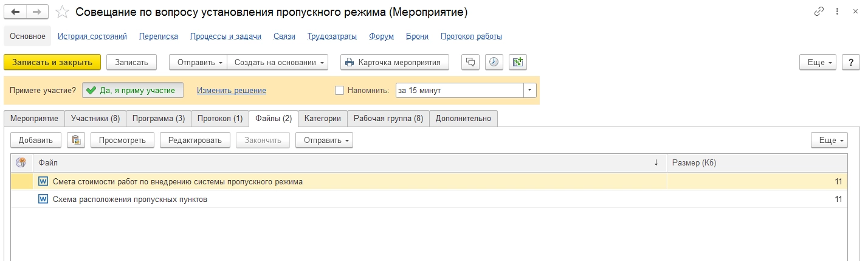This screenshot has height=261, width=868.
Task: Open the kebab menu at top right
Action: (x=838, y=12)
